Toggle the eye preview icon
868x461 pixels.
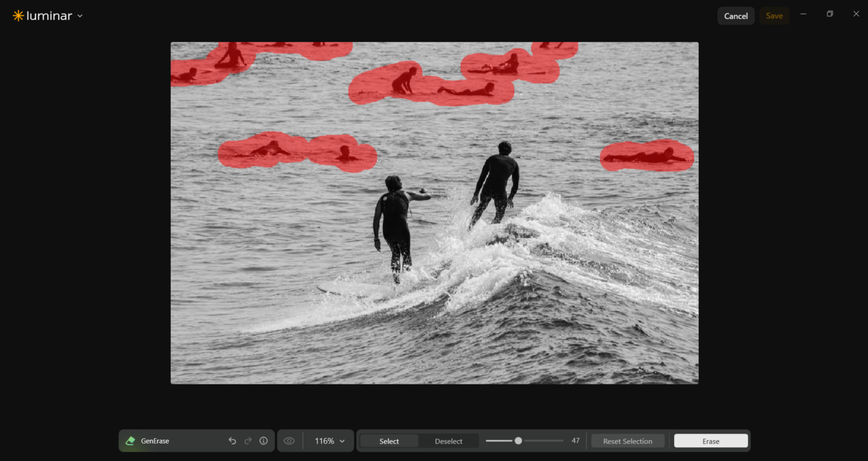(x=289, y=441)
